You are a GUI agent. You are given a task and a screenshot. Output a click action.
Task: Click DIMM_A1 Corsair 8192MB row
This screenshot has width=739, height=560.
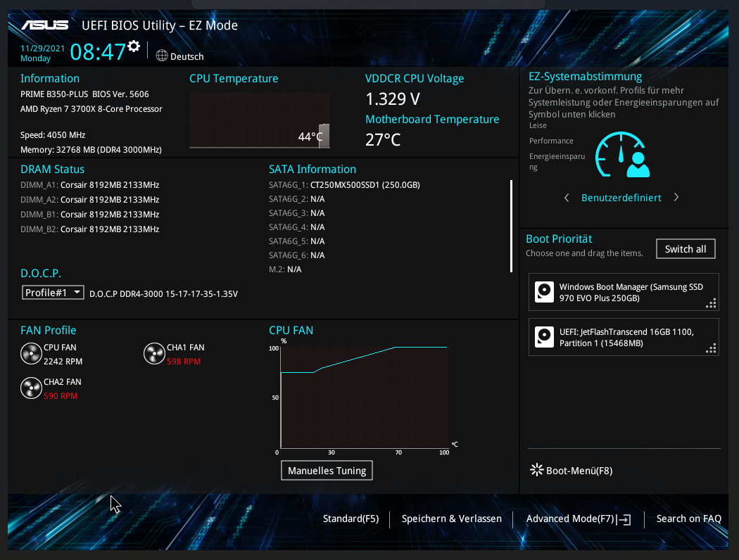89,185
